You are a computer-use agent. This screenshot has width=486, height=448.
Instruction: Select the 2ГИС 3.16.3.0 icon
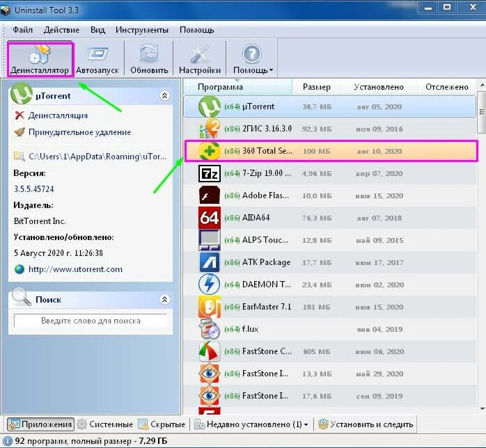click(x=209, y=129)
